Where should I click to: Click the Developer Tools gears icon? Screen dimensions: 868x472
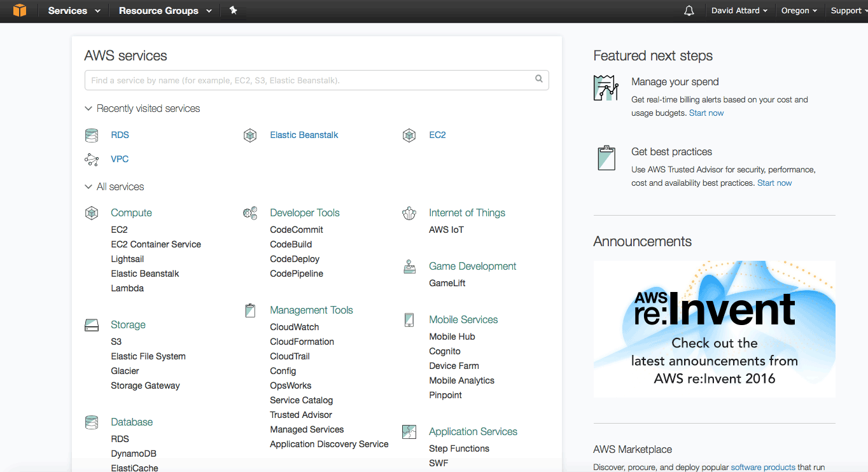click(x=250, y=212)
